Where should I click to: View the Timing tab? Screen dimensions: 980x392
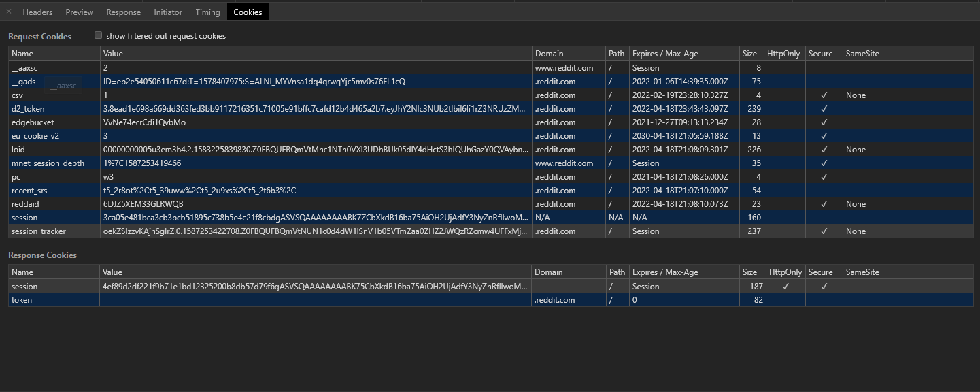(x=207, y=12)
